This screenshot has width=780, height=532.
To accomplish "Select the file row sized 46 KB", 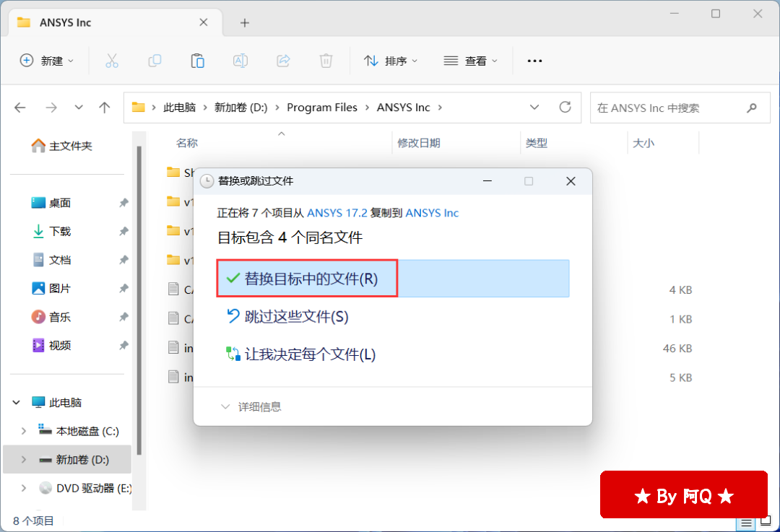I will 430,348.
